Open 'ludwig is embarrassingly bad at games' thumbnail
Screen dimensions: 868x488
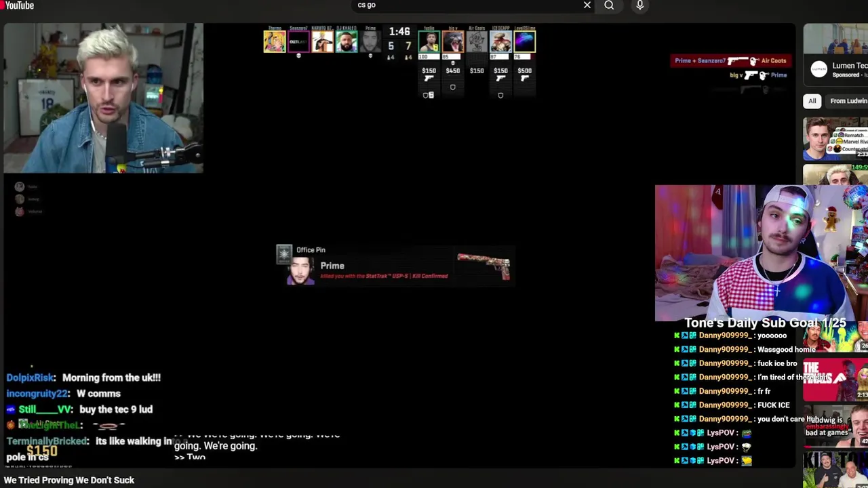pyautogui.click(x=835, y=426)
